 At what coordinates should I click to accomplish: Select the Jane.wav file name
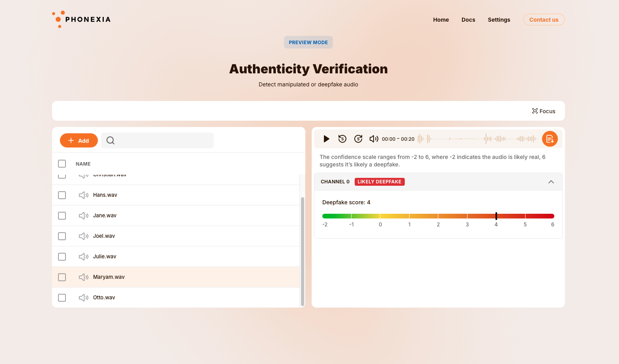pos(105,216)
